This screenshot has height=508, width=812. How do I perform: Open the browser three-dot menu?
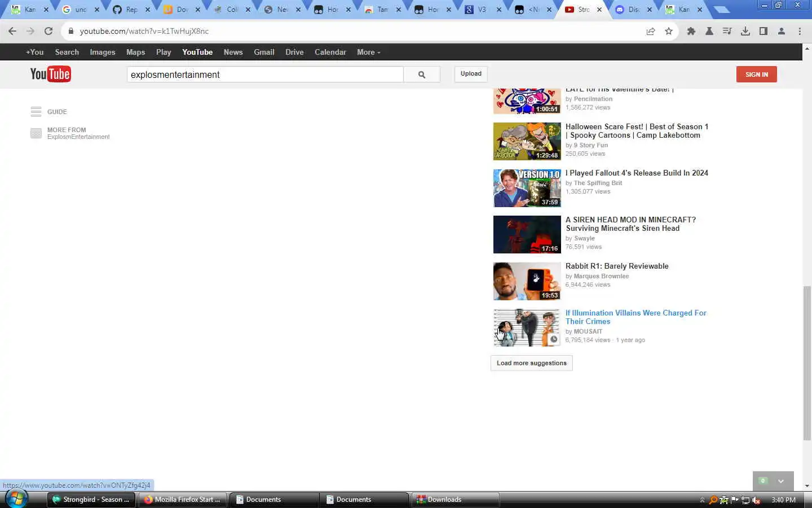tap(800, 31)
